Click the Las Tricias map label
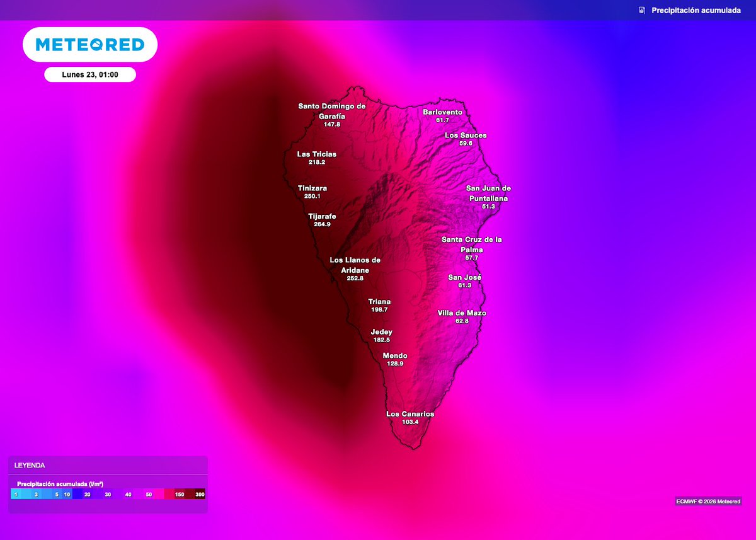756x540 pixels. (x=317, y=154)
